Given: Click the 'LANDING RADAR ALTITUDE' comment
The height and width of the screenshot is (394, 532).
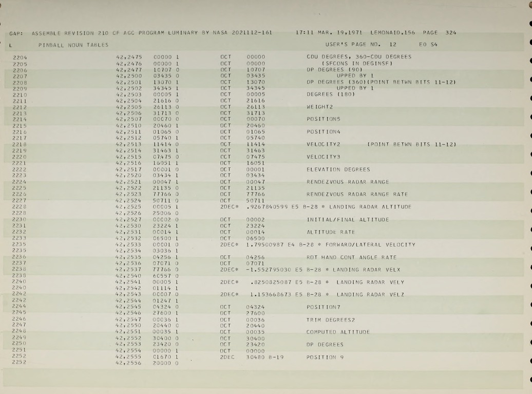Looking at the screenshot, I should [370, 207].
